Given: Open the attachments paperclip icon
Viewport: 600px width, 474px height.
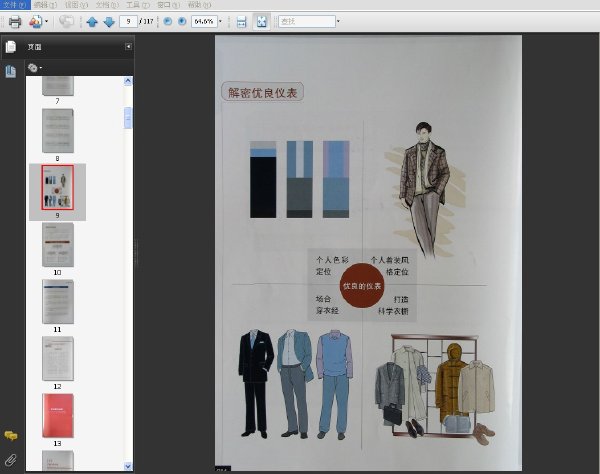Looking at the screenshot, I should pos(11,459).
